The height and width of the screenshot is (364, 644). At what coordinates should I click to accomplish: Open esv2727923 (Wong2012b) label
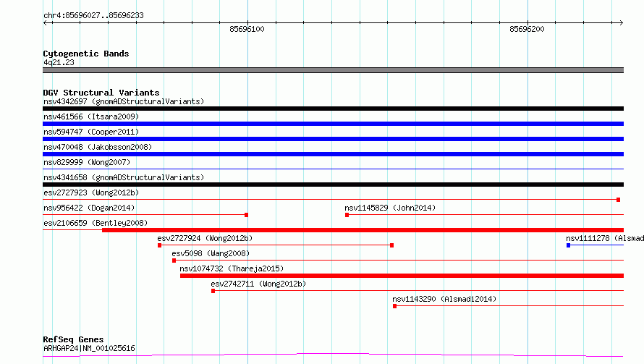coord(91,192)
